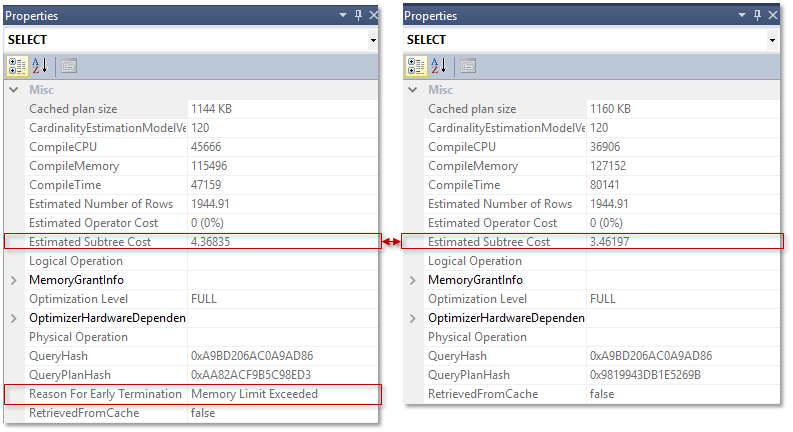Click Optimization Level FULL in left panel
793x432 pixels.
tap(203, 299)
